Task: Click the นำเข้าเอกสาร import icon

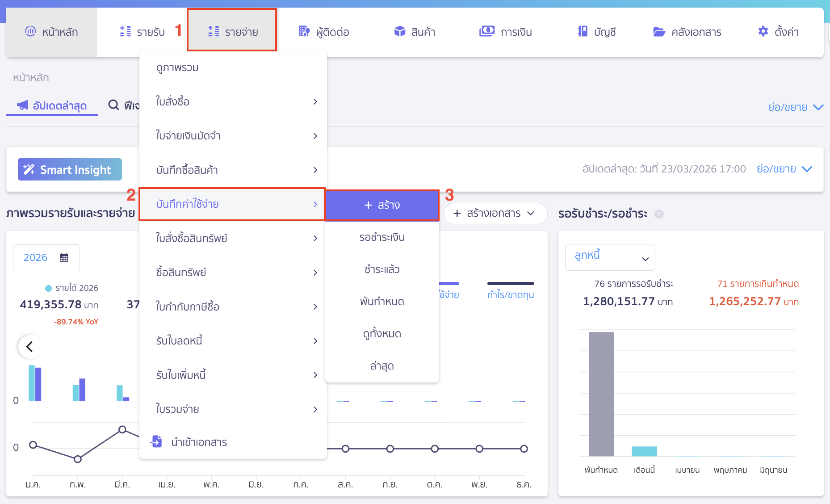Action: click(156, 441)
